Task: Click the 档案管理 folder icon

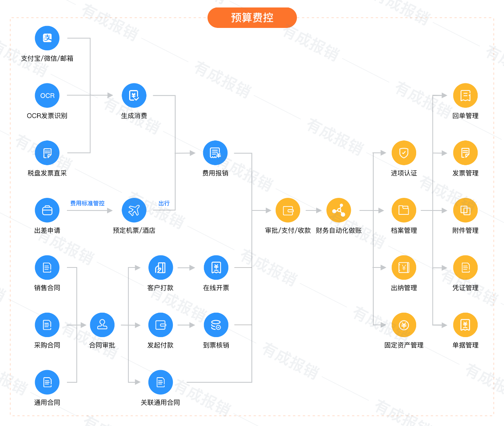Action: pyautogui.click(x=404, y=210)
